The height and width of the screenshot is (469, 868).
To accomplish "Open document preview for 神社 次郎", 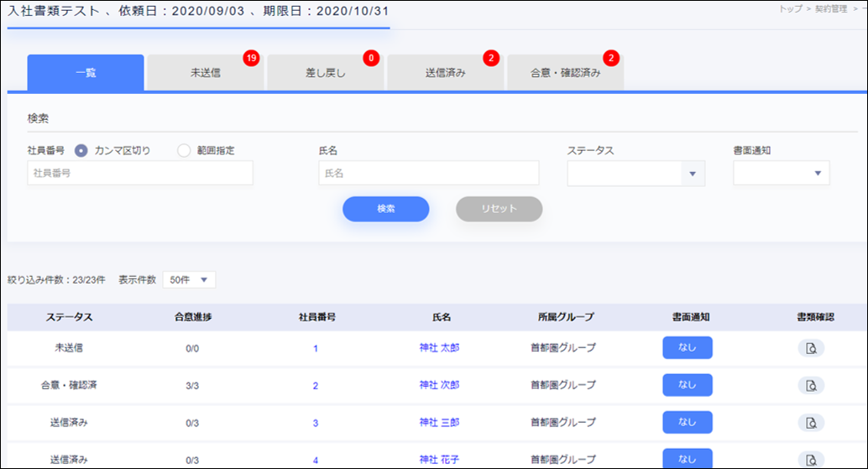I will [x=811, y=385].
